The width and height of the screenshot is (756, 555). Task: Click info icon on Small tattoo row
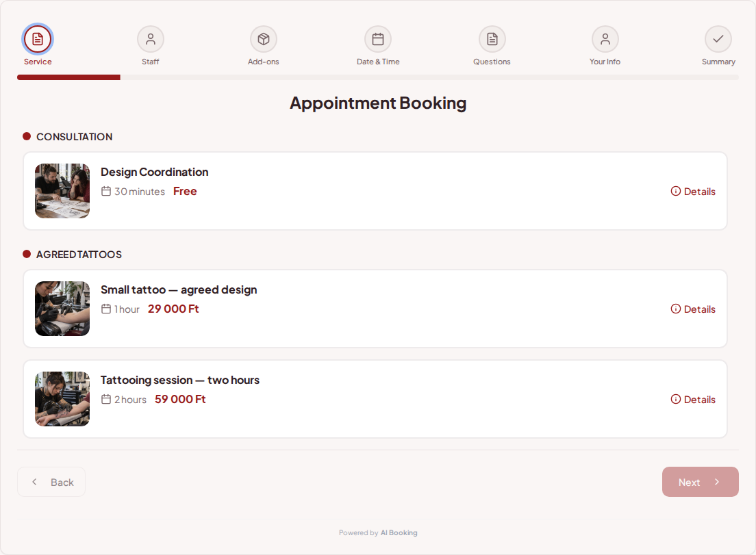coord(675,309)
